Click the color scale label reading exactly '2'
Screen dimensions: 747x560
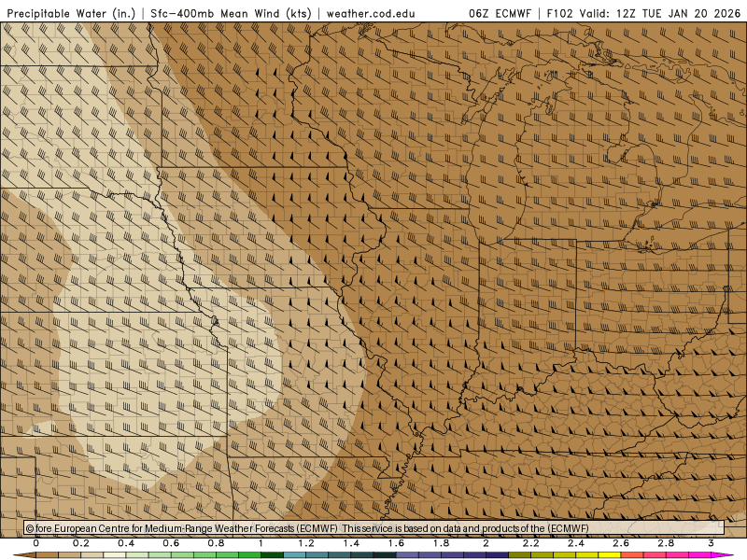(x=486, y=543)
